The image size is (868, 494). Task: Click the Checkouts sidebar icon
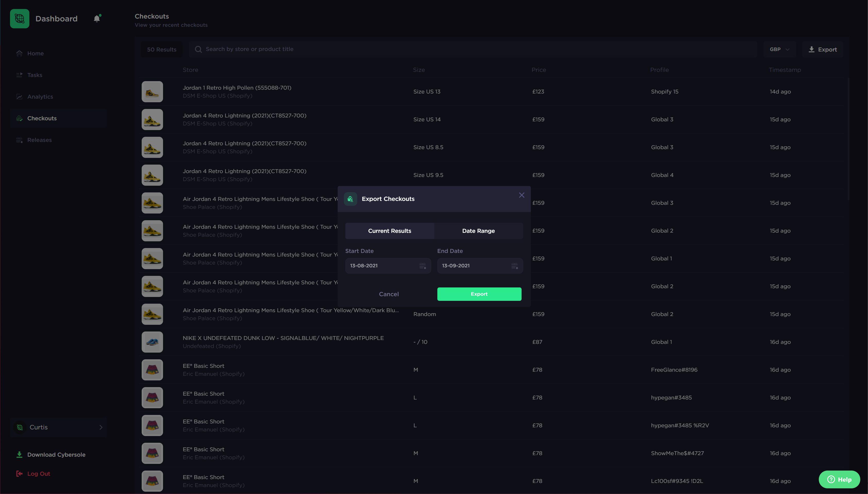pyautogui.click(x=19, y=118)
